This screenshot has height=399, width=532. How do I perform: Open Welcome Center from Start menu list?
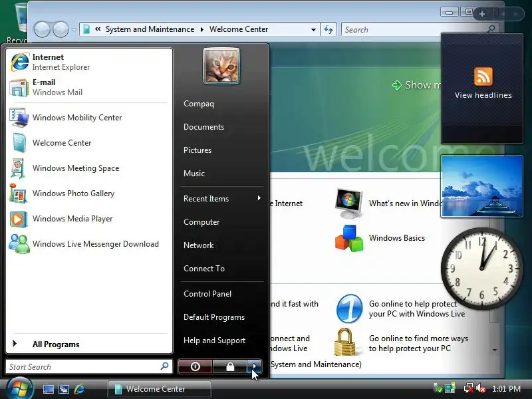pyautogui.click(x=89, y=143)
